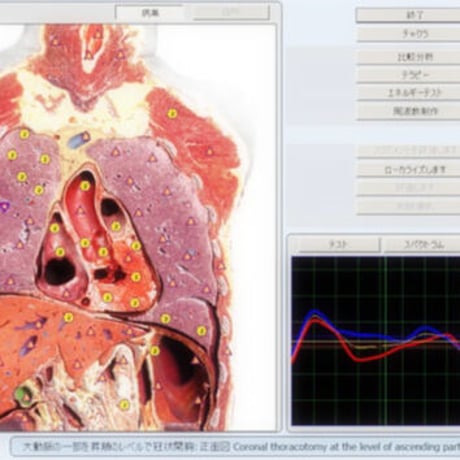Select the first tab above the anatomy image
The image size is (460, 460).
pos(150,13)
